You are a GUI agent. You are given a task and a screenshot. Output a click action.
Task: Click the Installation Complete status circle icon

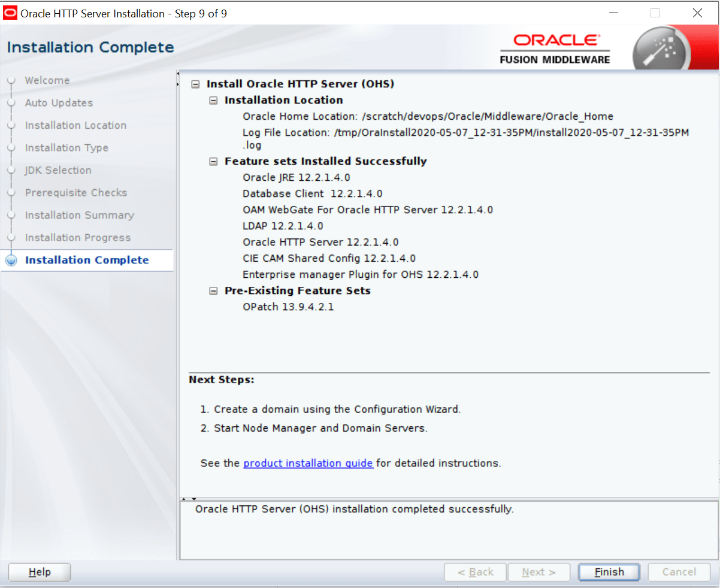point(11,259)
